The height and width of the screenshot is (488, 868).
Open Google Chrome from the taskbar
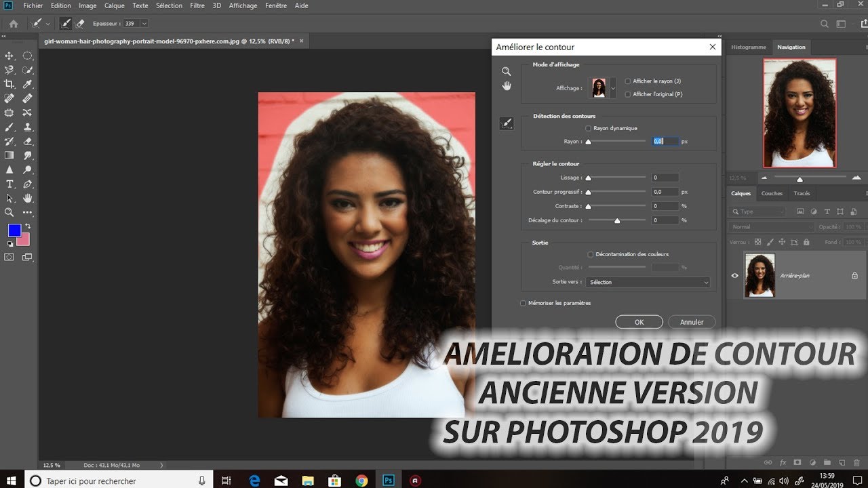coord(361,481)
